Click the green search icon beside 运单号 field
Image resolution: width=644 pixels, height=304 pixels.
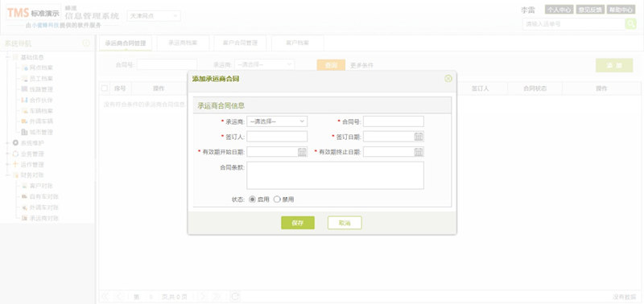(x=630, y=24)
